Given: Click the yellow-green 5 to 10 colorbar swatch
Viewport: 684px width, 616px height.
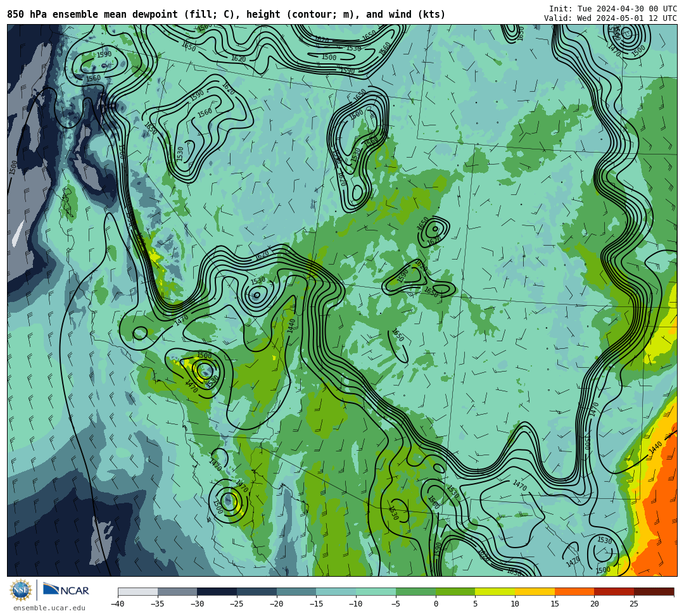Looking at the screenshot, I should pyautogui.click(x=495, y=591).
